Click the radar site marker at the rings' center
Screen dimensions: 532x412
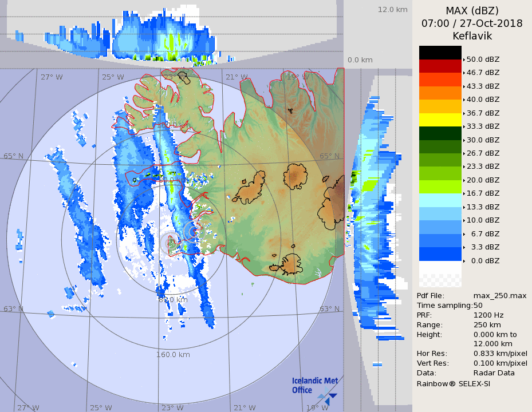click(170, 243)
